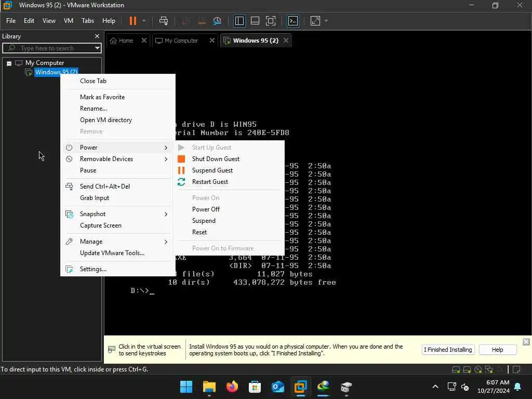532x399 pixels.
Task: Choose Reset in the power submenu
Action: coord(199,232)
